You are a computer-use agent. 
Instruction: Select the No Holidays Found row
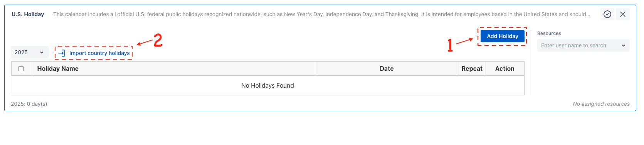click(x=267, y=85)
